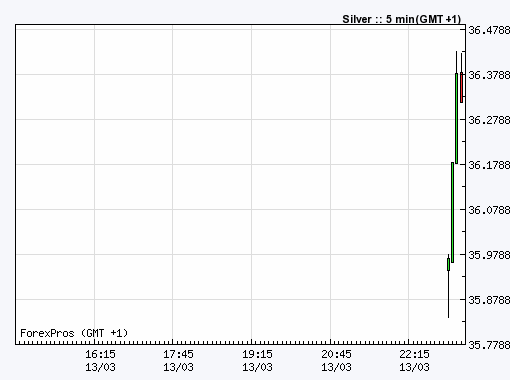This screenshot has height=380, width=510.
Task: Click the 'Silver :: 5 min(GMT +1)' chart title
Action: [x=402, y=19]
